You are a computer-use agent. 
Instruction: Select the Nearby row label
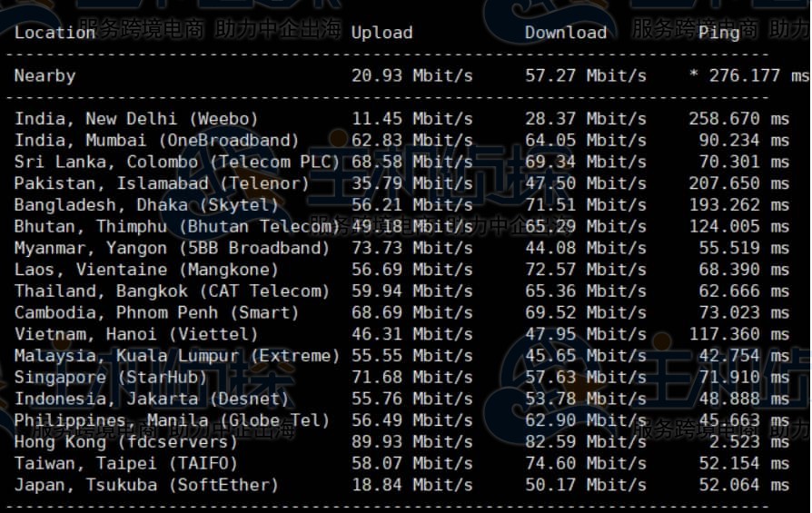coord(45,75)
